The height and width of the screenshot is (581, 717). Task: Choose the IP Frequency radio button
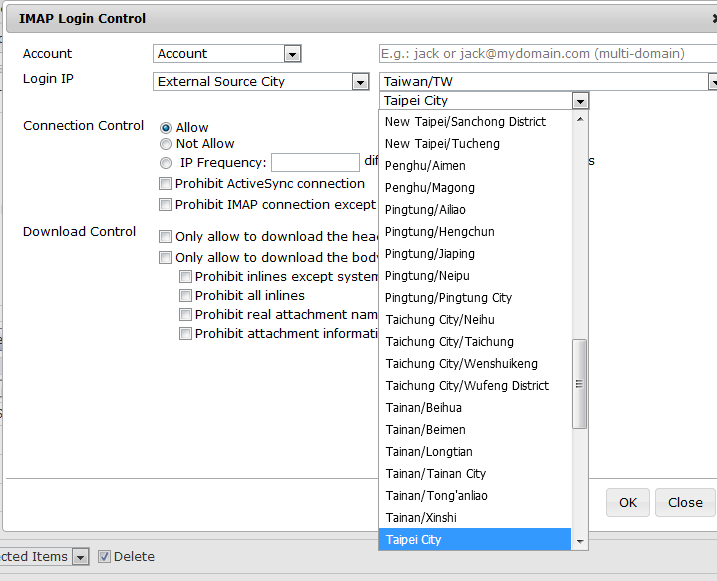coord(166,163)
